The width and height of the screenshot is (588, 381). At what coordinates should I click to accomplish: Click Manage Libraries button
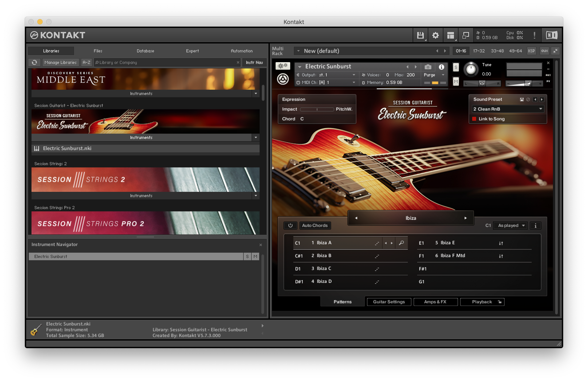pos(61,62)
